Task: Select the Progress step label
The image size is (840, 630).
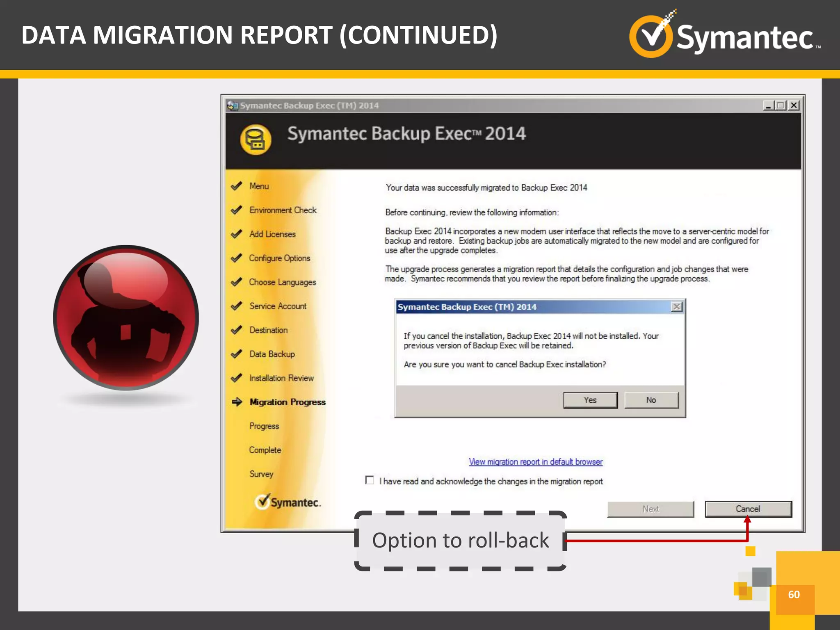Action: 264,426
